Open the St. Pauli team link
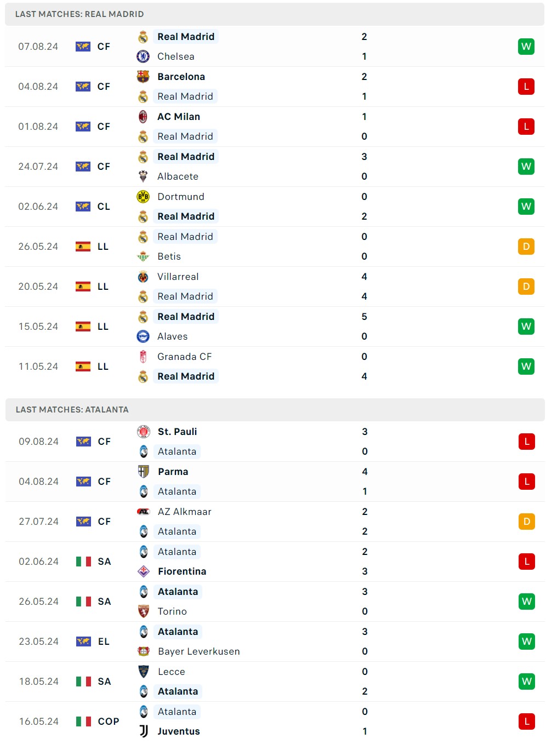The width and height of the screenshot is (546, 756). tap(177, 432)
